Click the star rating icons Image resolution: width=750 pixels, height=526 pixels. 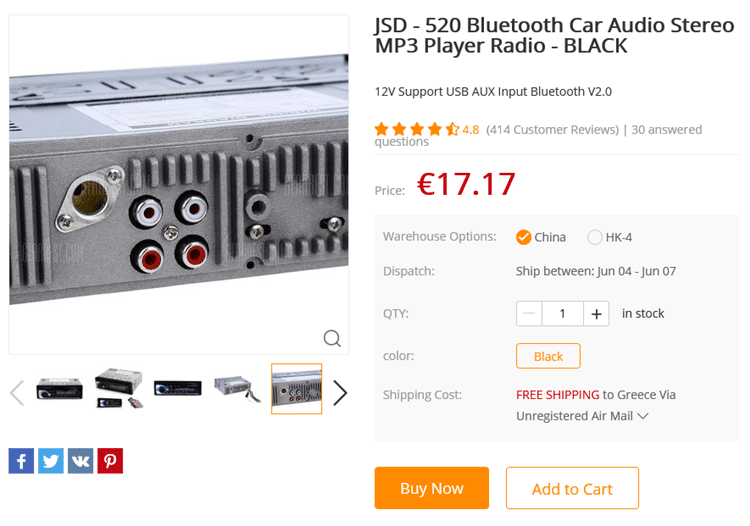pyautogui.click(x=417, y=129)
